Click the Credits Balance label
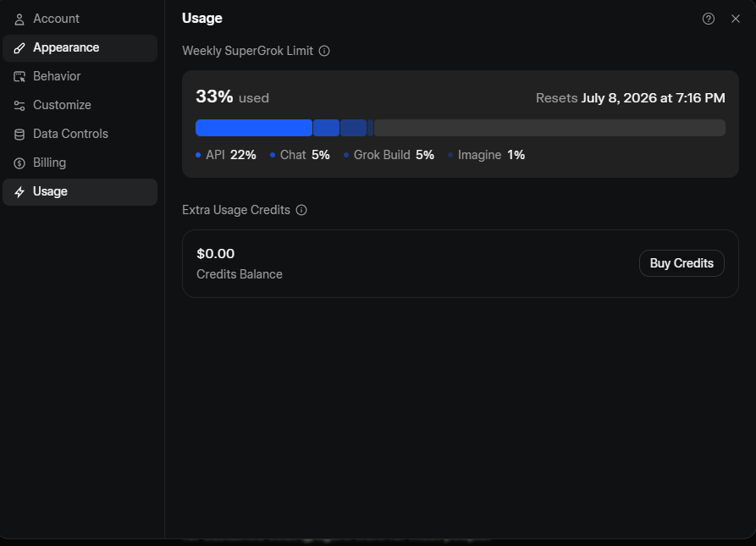Viewport: 756px width, 546px height. [x=239, y=274]
